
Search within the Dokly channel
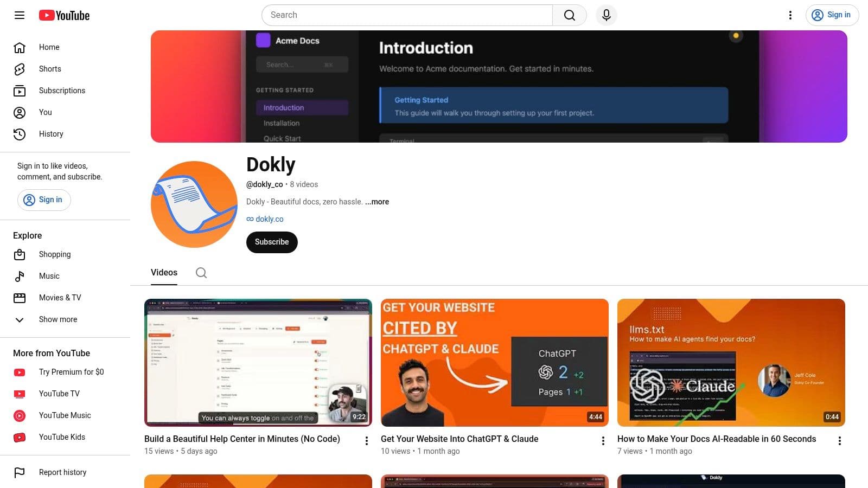pos(201,273)
